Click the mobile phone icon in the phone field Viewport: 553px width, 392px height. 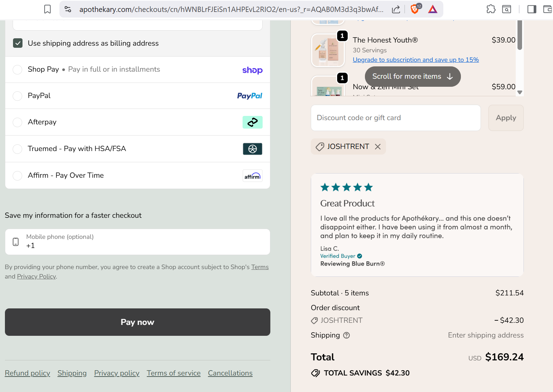pos(16,242)
